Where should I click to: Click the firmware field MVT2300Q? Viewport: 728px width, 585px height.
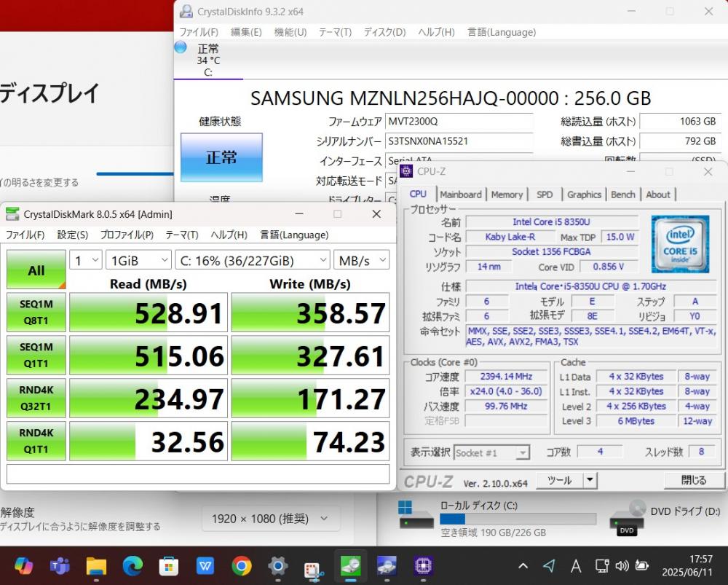coord(459,121)
